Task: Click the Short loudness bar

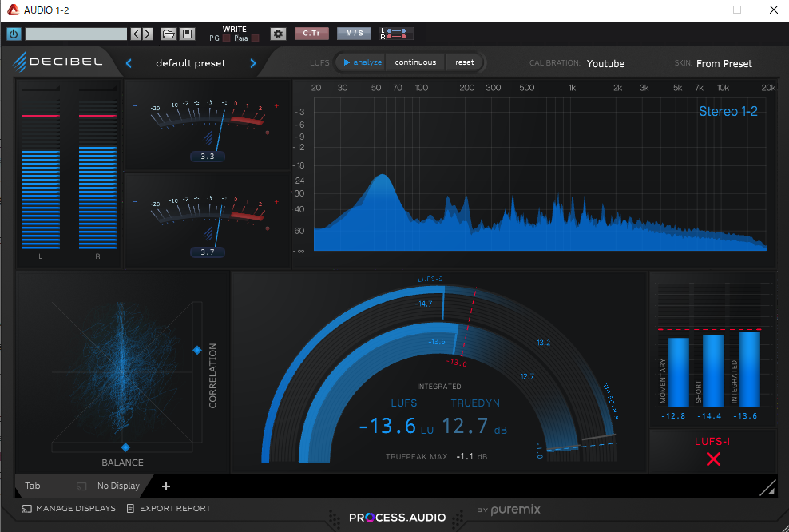Action: click(713, 371)
